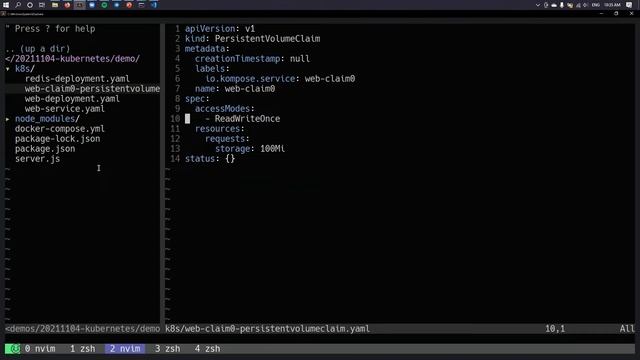Expand the node_modules/ folder arrow
This screenshot has height=360, width=640.
tap(8, 119)
